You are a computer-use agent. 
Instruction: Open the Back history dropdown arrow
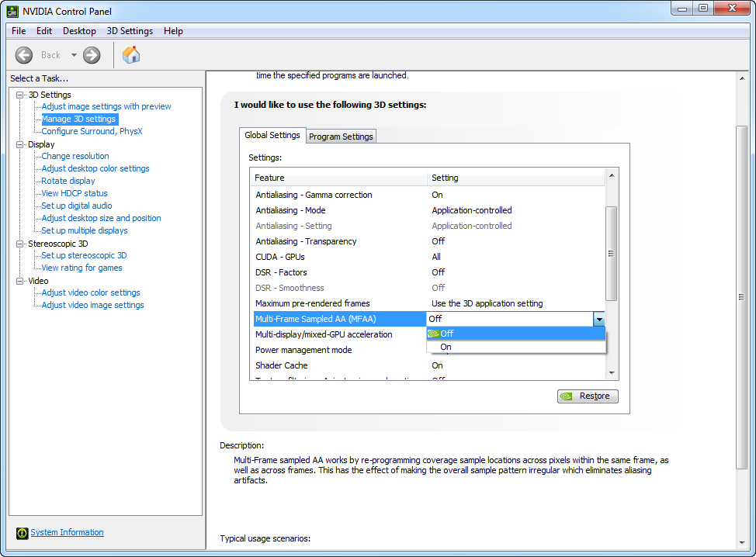point(74,55)
